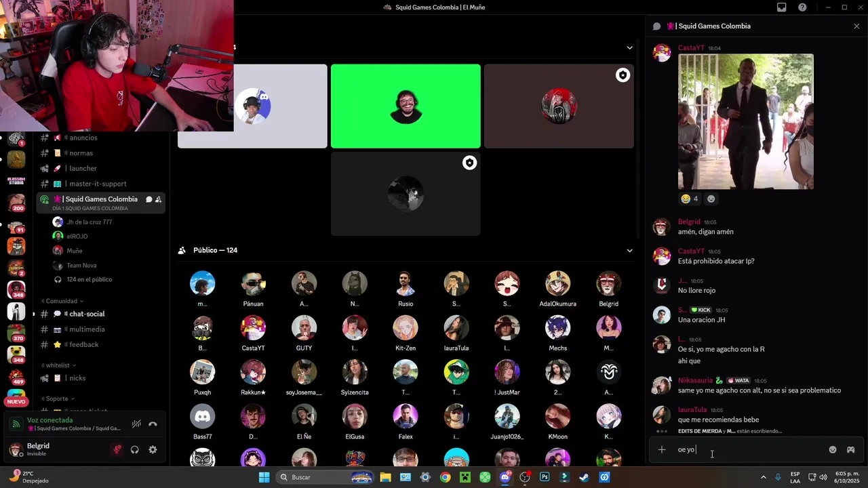The image size is (868, 488).
Task: Select the dark-avatar speaker tile in the bottom row
Action: (406, 194)
